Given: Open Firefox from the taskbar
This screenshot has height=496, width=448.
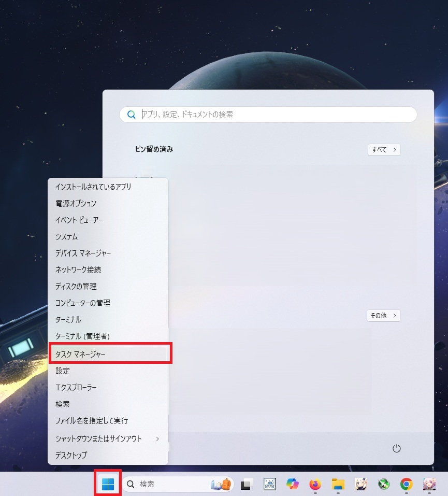Looking at the screenshot, I should (315, 484).
